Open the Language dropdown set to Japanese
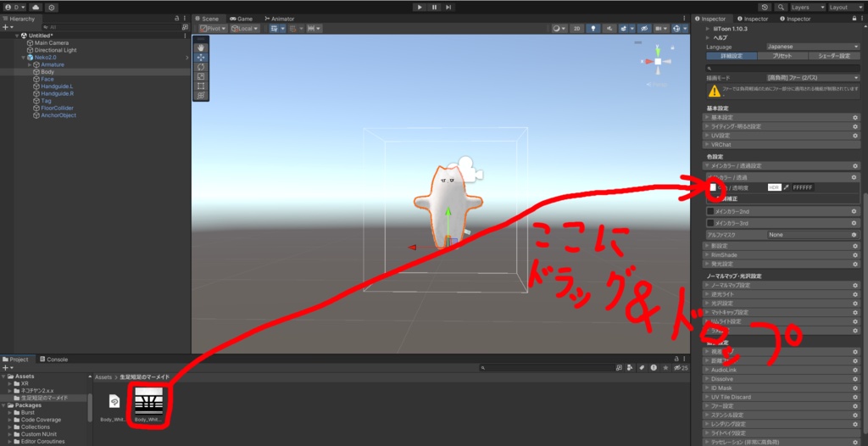The height and width of the screenshot is (446, 868). 813,47
